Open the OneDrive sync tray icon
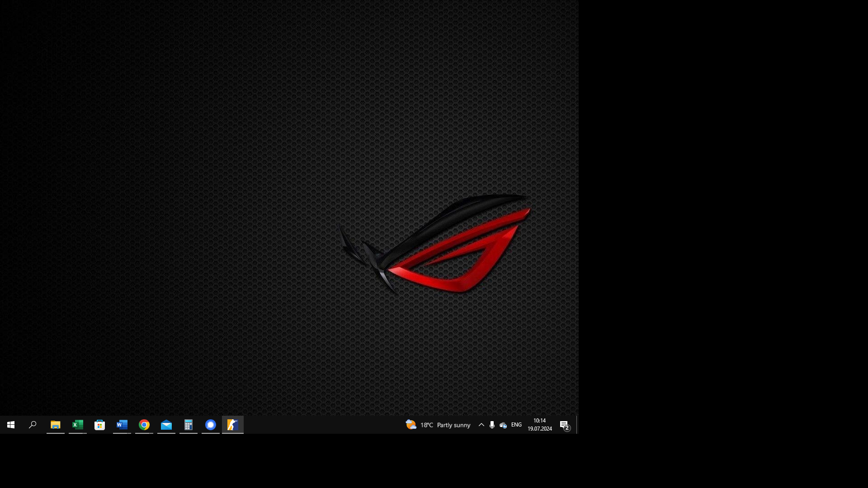 pos(503,425)
